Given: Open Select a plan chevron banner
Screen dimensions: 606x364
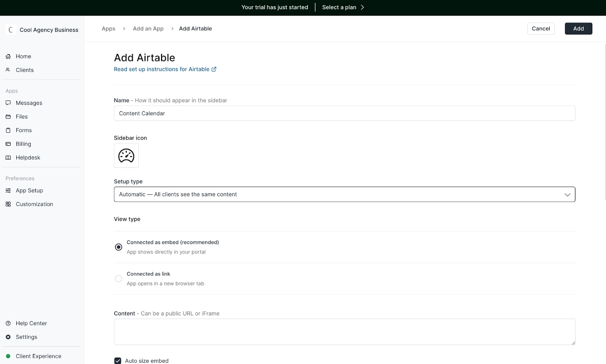Looking at the screenshot, I should click(343, 7).
